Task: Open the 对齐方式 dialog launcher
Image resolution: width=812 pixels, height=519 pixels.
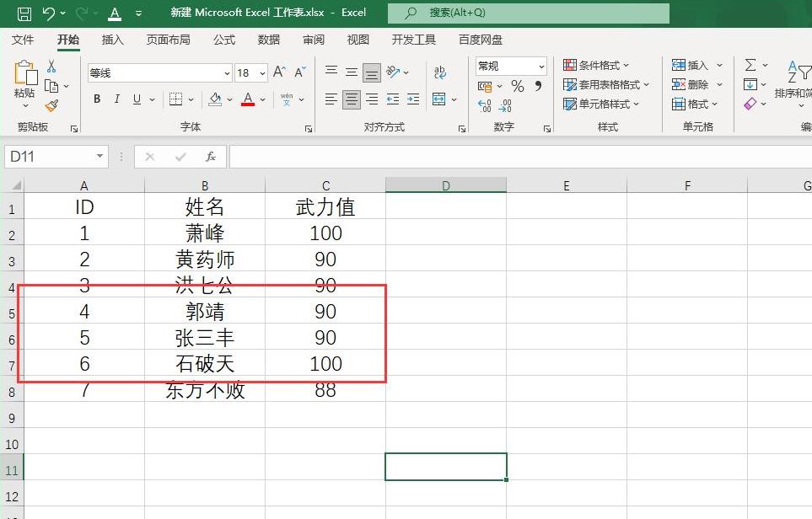Action: click(x=462, y=129)
